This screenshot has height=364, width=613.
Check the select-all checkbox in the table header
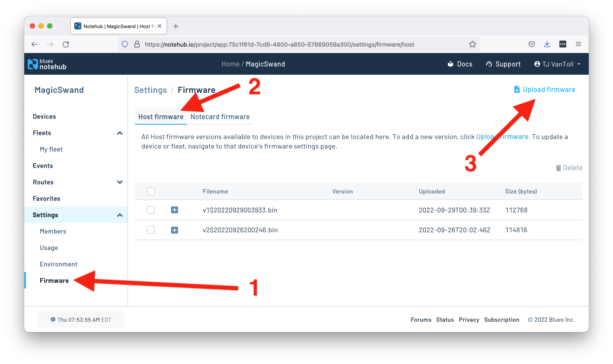point(151,191)
